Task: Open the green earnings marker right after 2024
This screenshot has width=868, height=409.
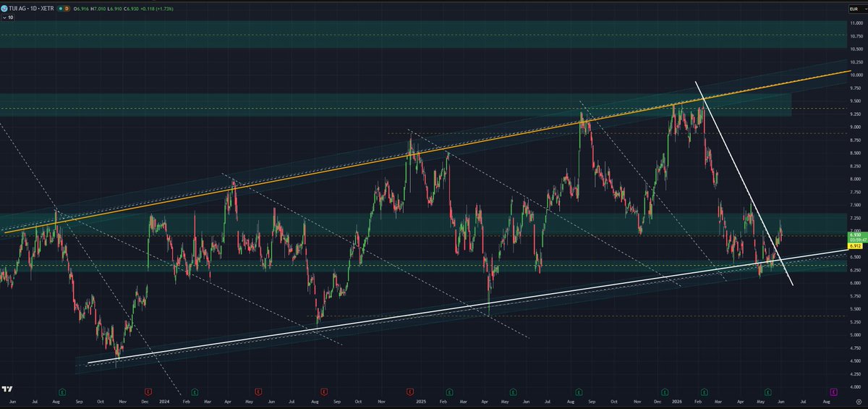Action: tap(194, 392)
